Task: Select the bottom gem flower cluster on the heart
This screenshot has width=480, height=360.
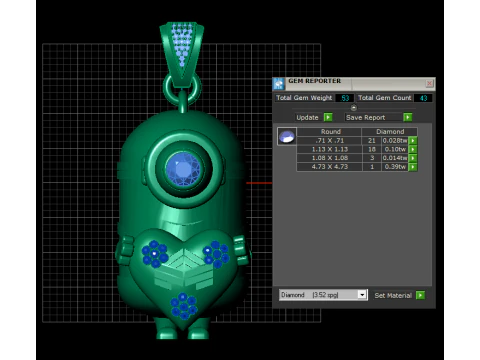Action: click(184, 306)
